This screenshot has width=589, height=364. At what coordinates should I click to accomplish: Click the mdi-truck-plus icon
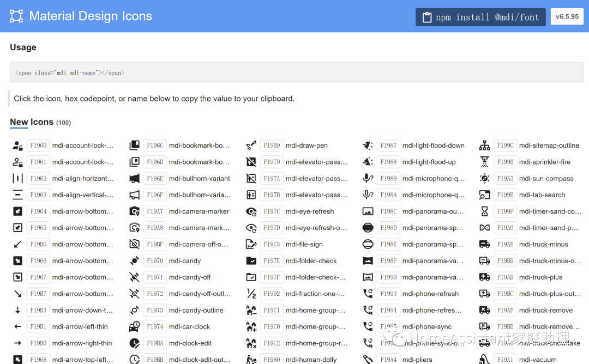485,277
